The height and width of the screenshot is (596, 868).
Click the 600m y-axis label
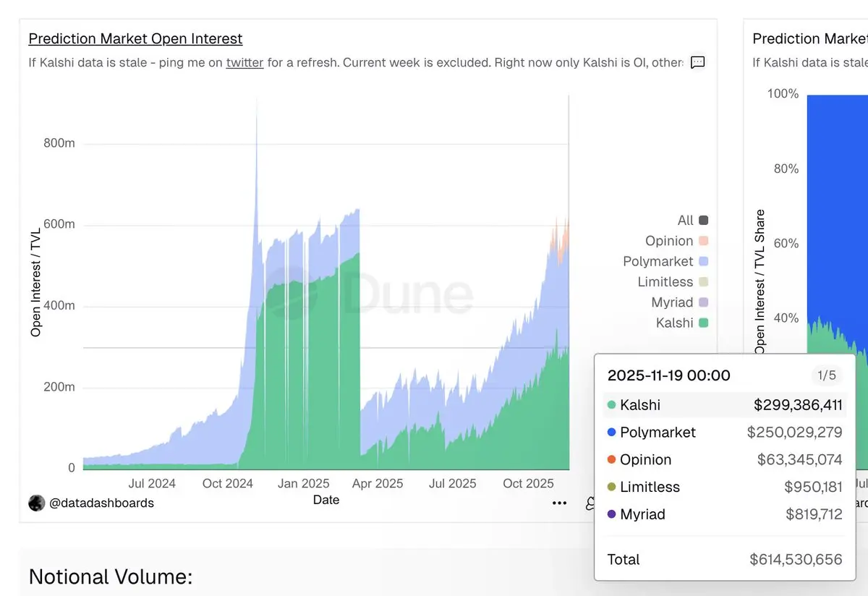(59, 225)
